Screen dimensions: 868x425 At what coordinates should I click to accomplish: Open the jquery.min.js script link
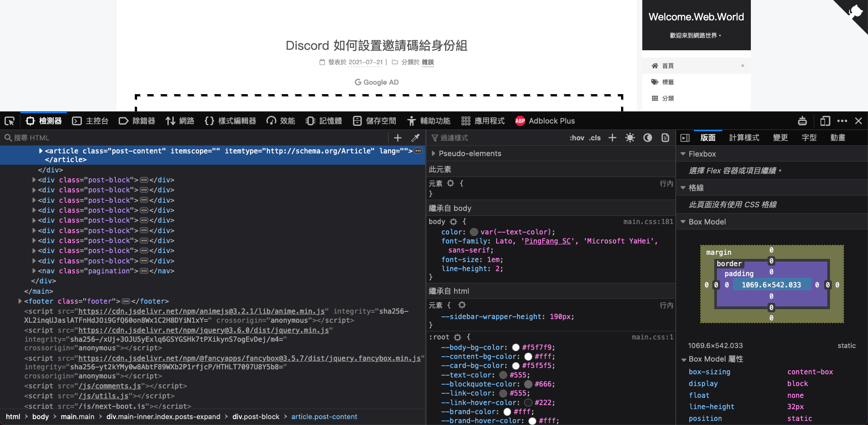pyautogui.click(x=204, y=330)
